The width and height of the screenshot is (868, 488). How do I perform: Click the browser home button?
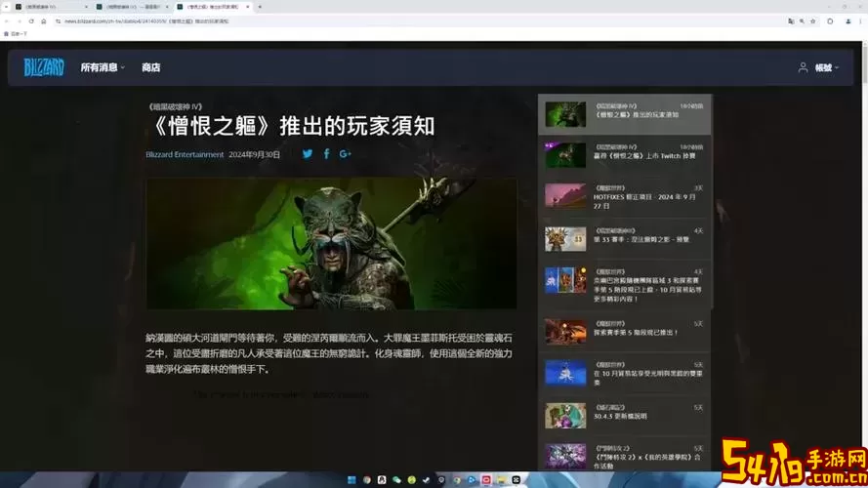click(x=43, y=21)
